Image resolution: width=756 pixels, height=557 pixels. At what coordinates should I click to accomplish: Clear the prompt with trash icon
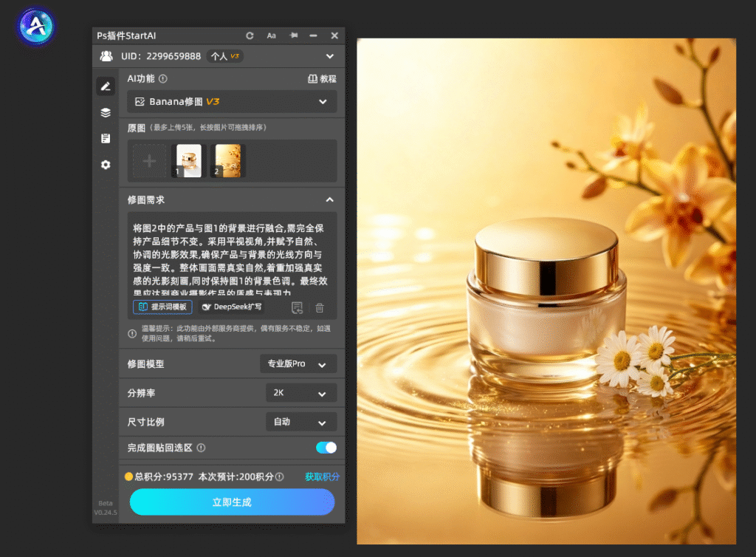[x=320, y=307]
